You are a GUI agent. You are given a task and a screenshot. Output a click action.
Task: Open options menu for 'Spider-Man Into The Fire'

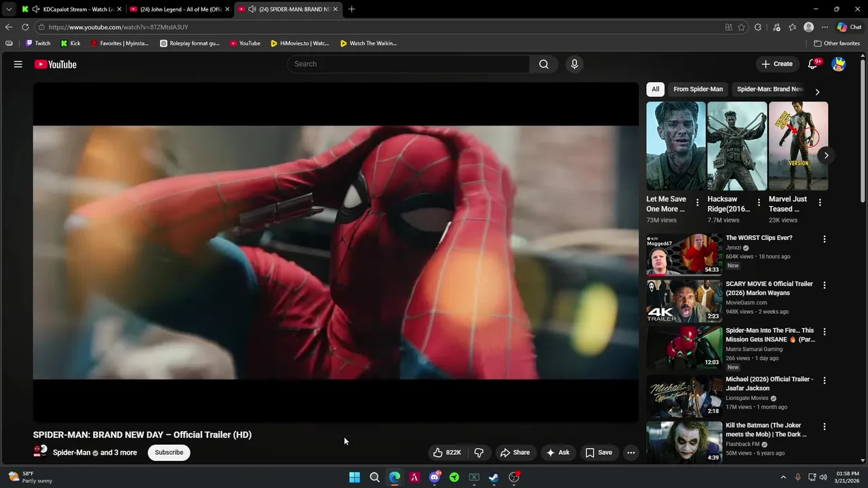825,332
